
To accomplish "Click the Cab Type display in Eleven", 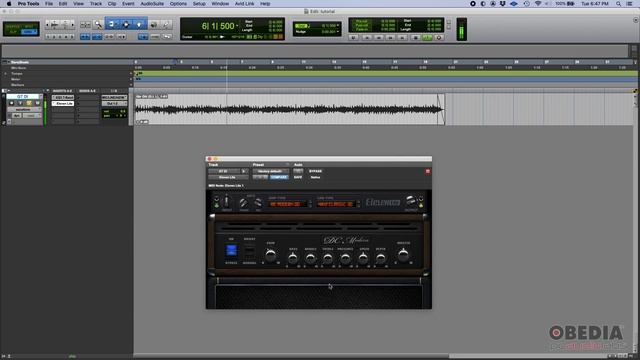I will pyautogui.click(x=336, y=204).
